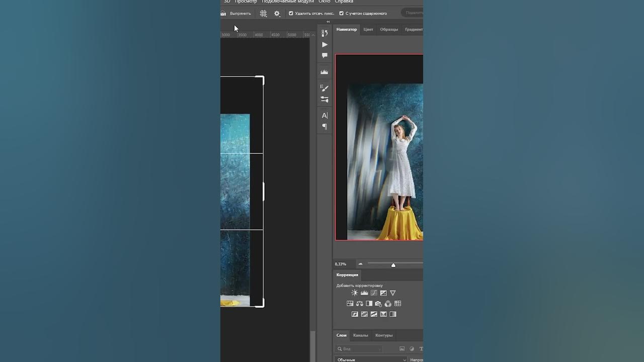Open the Справка menu
Image resolution: width=644 pixels, height=362 pixels.
click(x=344, y=2)
